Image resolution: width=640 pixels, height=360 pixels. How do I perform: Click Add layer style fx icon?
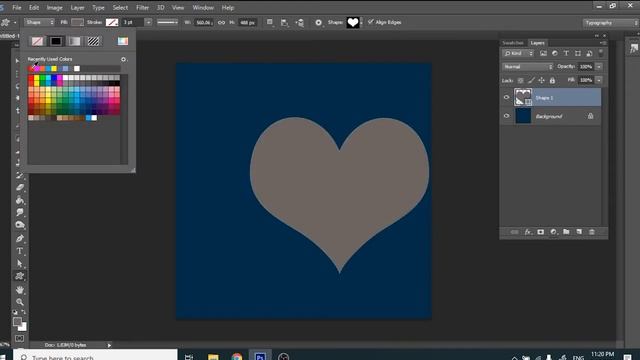coord(528,232)
